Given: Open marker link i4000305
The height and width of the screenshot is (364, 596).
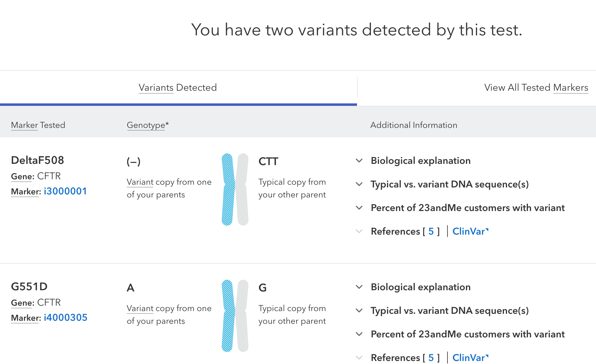Looking at the screenshot, I should click(x=66, y=317).
